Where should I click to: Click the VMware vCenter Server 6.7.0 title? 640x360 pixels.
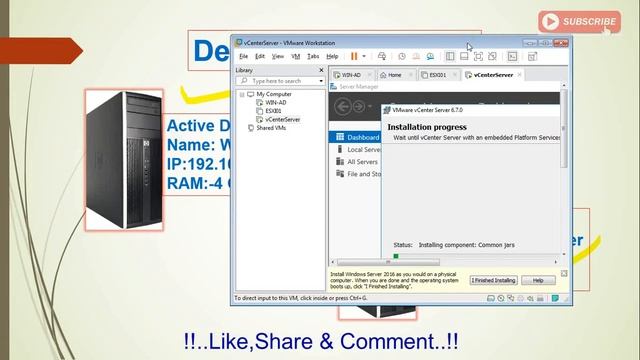click(x=427, y=110)
